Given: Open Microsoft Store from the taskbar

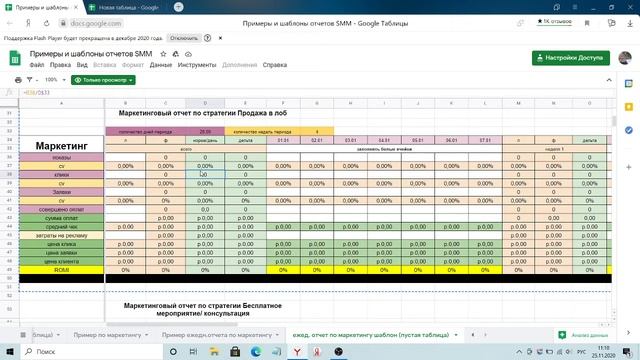Looking at the screenshot, I should [x=235, y=351].
